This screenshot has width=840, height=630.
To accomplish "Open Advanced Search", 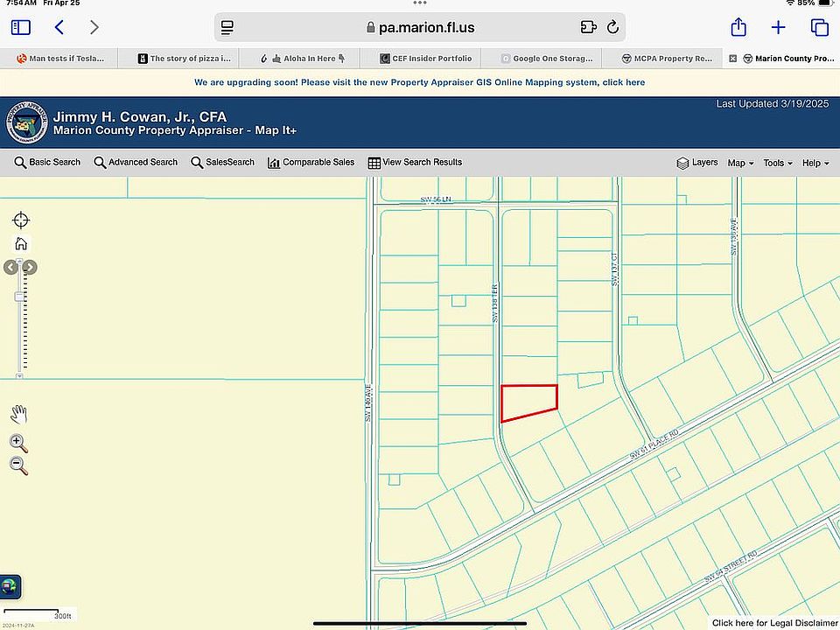I will [x=136, y=163].
